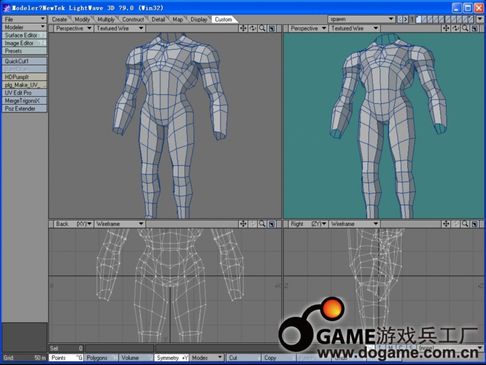Click the zoom magnifier of the Right viewport
Viewport: 486px width, 365px height.
click(465, 224)
